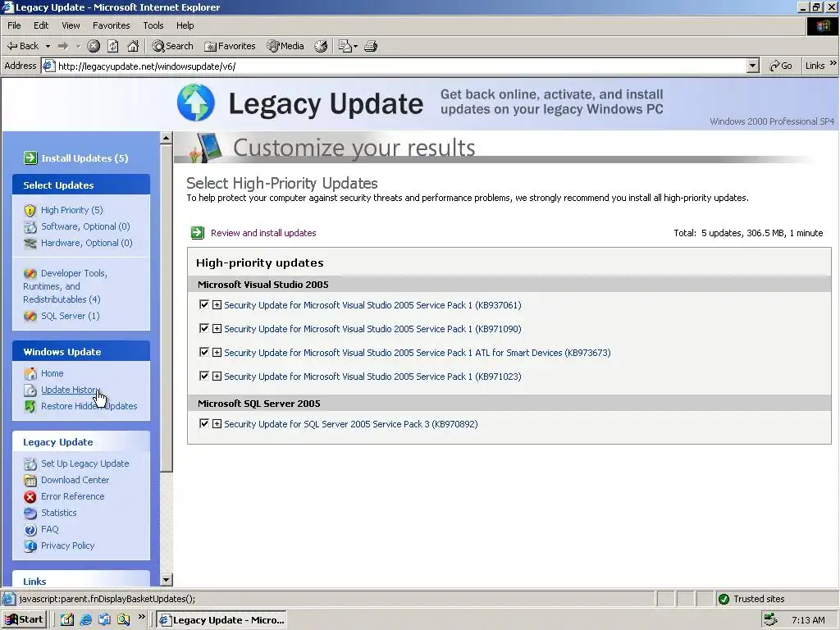Open Favorites toolbar button
The width and height of the screenshot is (840, 630).
point(230,46)
